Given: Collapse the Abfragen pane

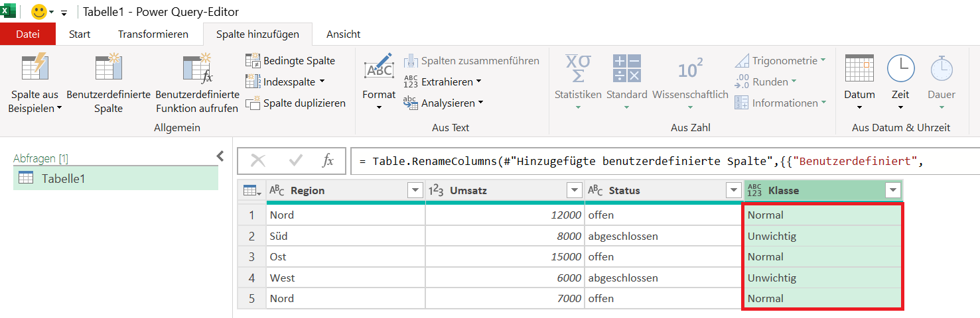Looking at the screenshot, I should click(x=221, y=156).
